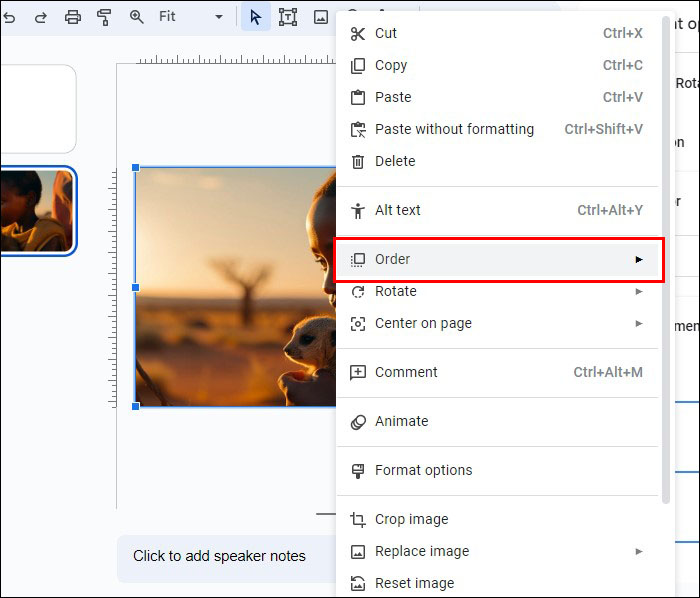Expand the Rotate submenu arrow

[x=639, y=291]
